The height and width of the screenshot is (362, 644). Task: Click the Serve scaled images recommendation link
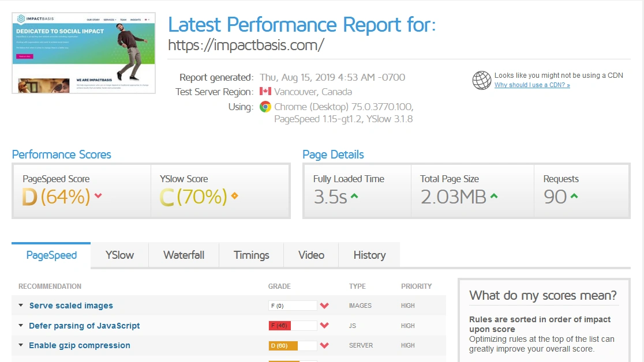[71, 306]
